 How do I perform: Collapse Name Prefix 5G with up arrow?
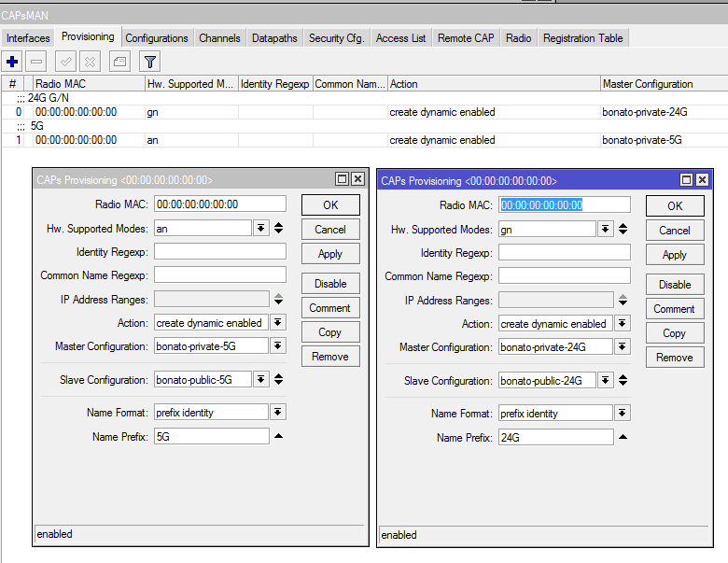(278, 436)
